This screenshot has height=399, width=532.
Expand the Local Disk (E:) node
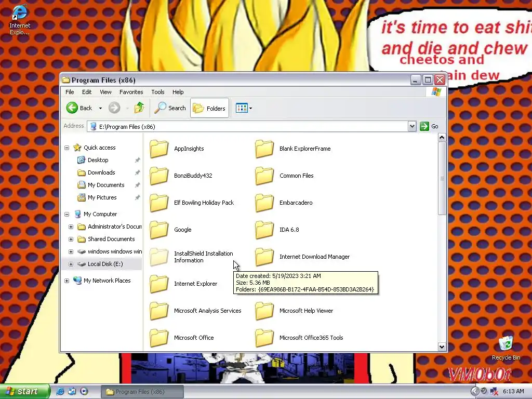(x=71, y=264)
